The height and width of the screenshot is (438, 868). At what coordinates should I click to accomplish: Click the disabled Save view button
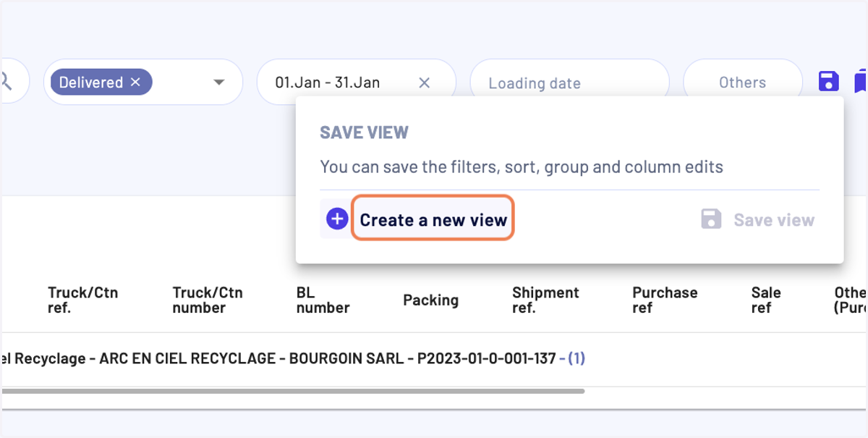758,219
